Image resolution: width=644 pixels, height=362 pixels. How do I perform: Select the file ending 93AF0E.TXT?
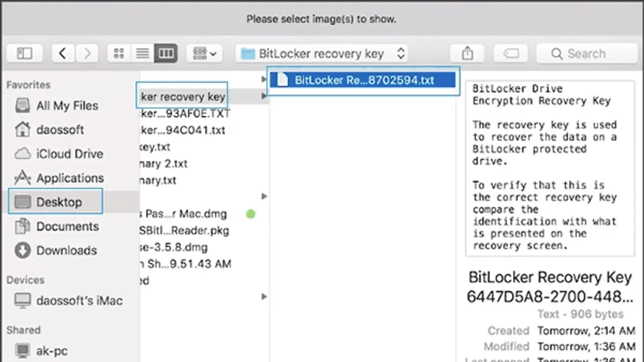pyautogui.click(x=185, y=114)
